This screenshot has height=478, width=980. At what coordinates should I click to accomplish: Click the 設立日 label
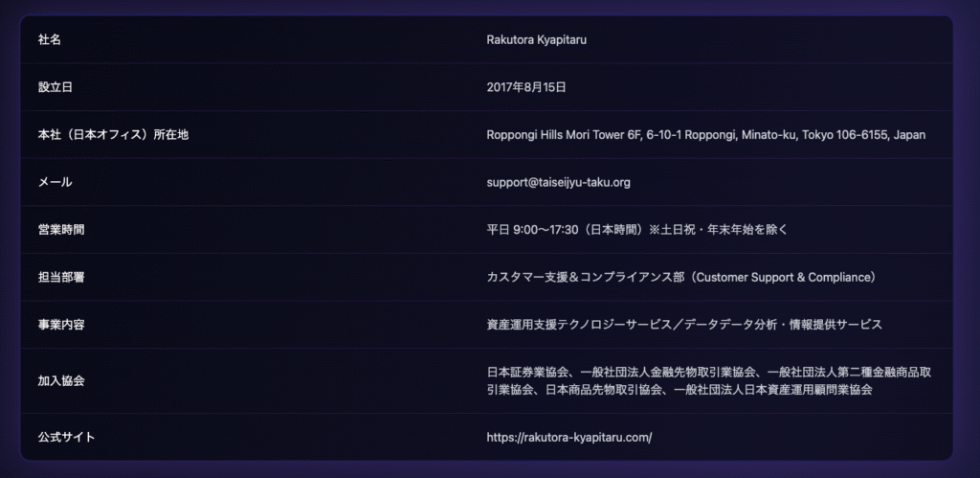(x=55, y=87)
